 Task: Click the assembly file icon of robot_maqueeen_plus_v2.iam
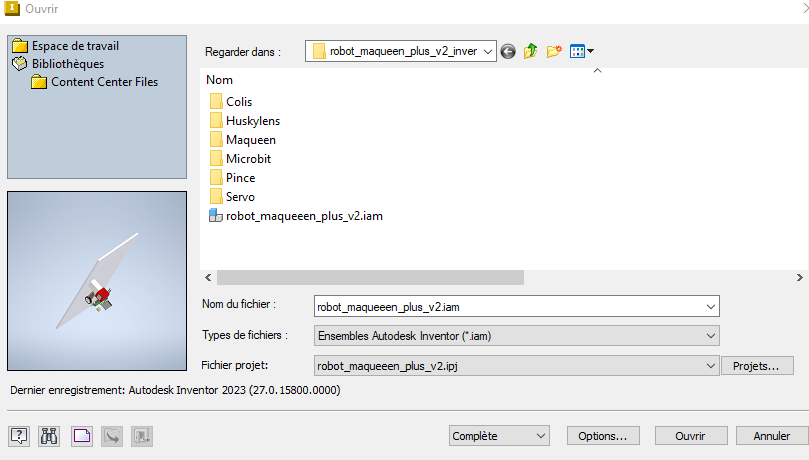216,216
